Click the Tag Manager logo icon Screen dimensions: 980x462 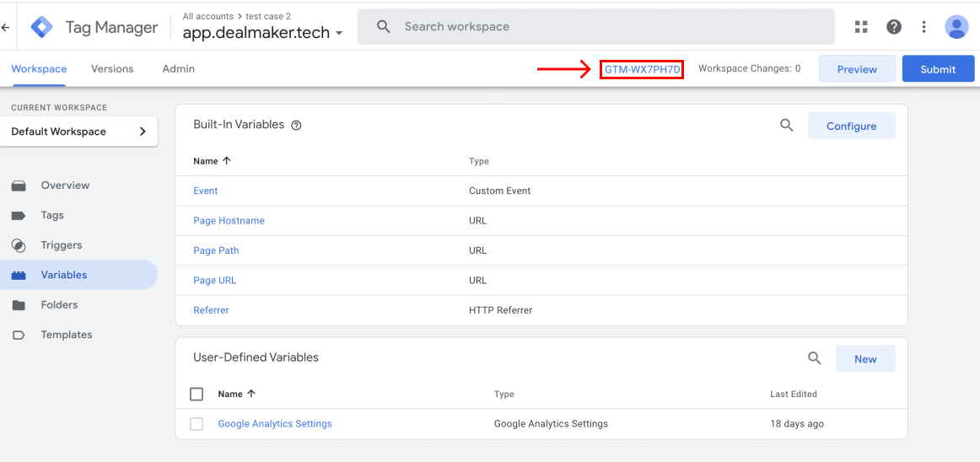42,27
